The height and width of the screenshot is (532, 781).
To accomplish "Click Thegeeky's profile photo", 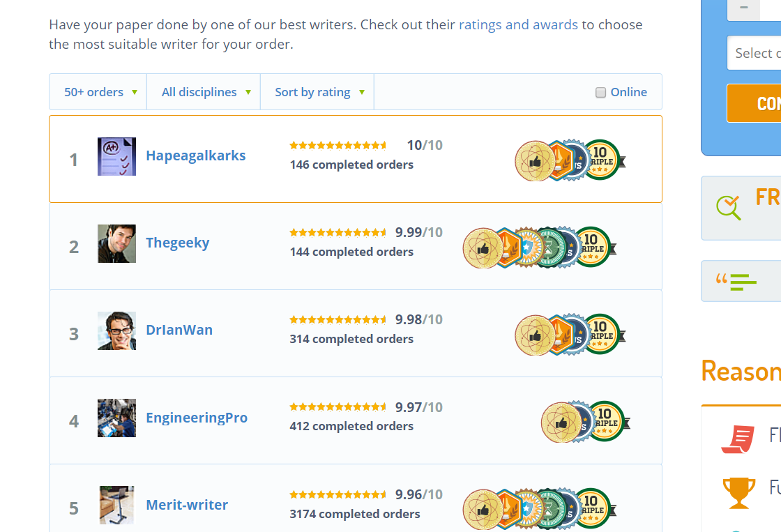I will coord(116,243).
